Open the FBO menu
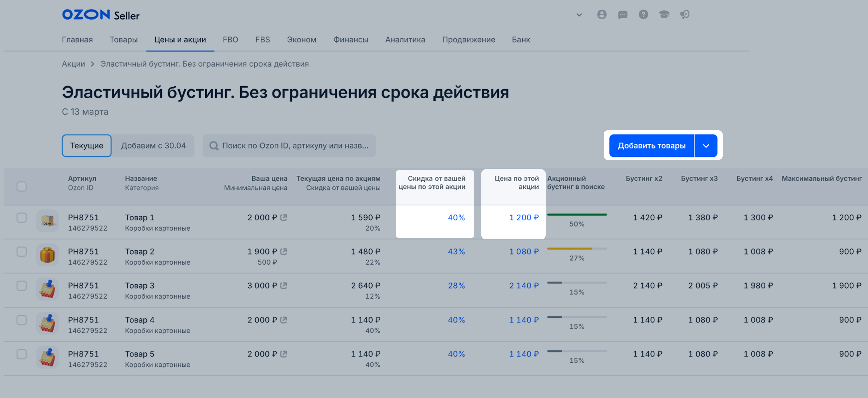Image resolution: width=868 pixels, height=398 pixels. (230, 40)
